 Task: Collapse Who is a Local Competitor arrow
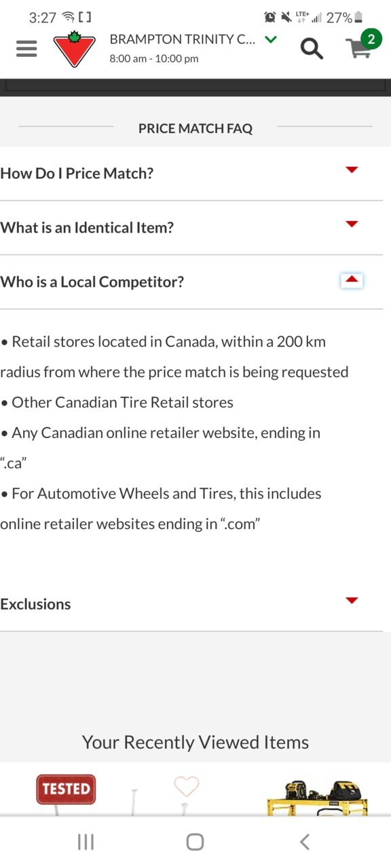[x=352, y=280]
